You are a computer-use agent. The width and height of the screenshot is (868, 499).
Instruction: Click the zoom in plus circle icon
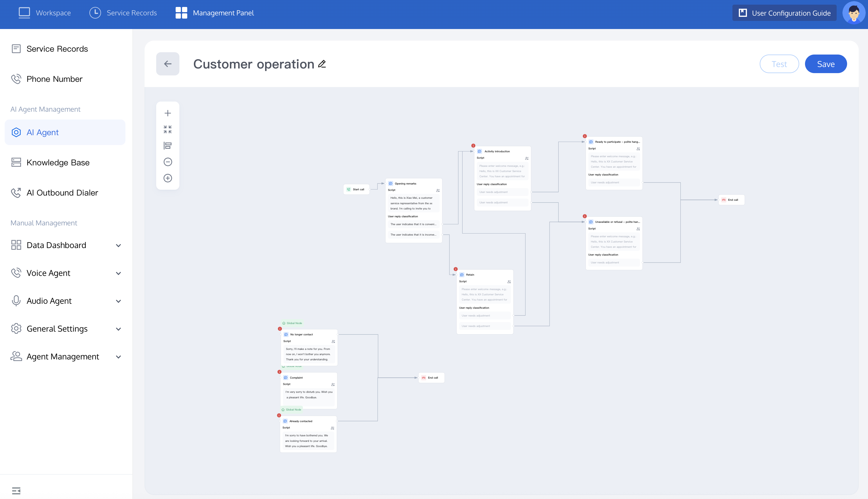click(168, 178)
